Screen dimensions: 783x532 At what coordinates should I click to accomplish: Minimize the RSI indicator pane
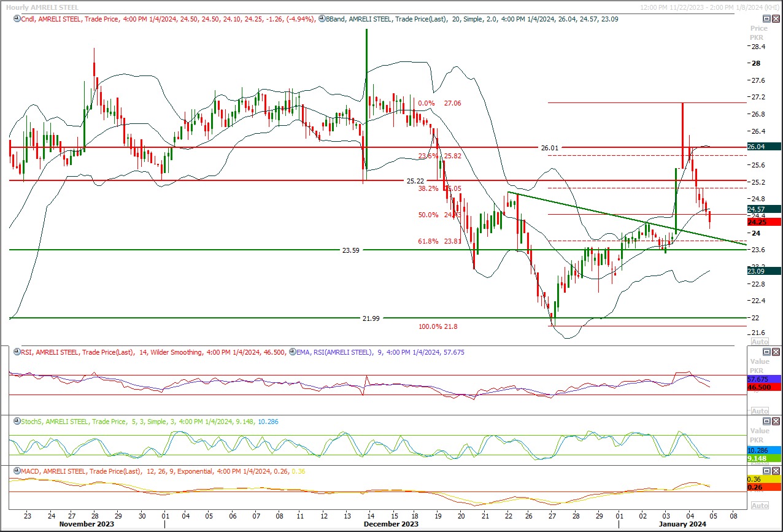pos(766,352)
